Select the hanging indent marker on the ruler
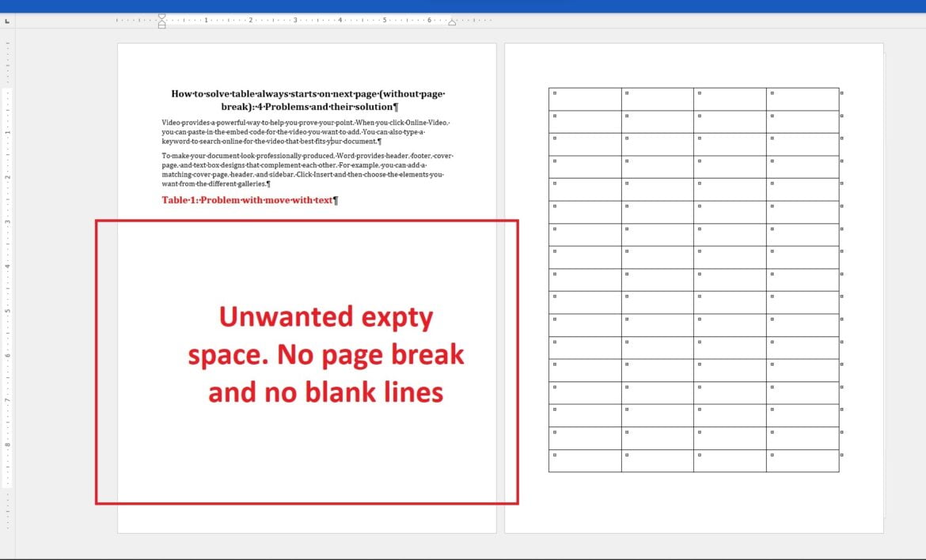Image resolution: width=926 pixels, height=560 pixels. [x=161, y=23]
